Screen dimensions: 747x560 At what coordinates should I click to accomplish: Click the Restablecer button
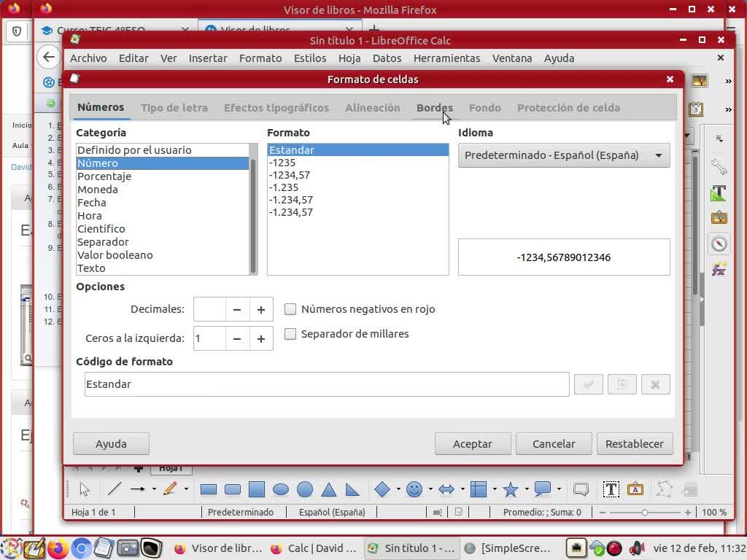tap(634, 443)
